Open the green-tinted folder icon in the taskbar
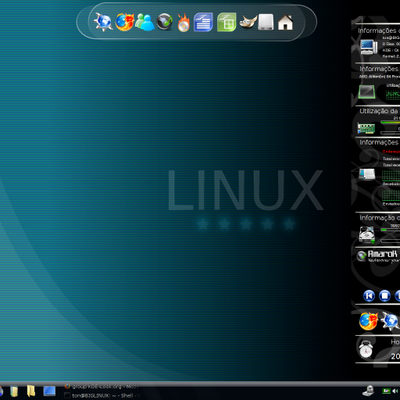 point(14,391)
